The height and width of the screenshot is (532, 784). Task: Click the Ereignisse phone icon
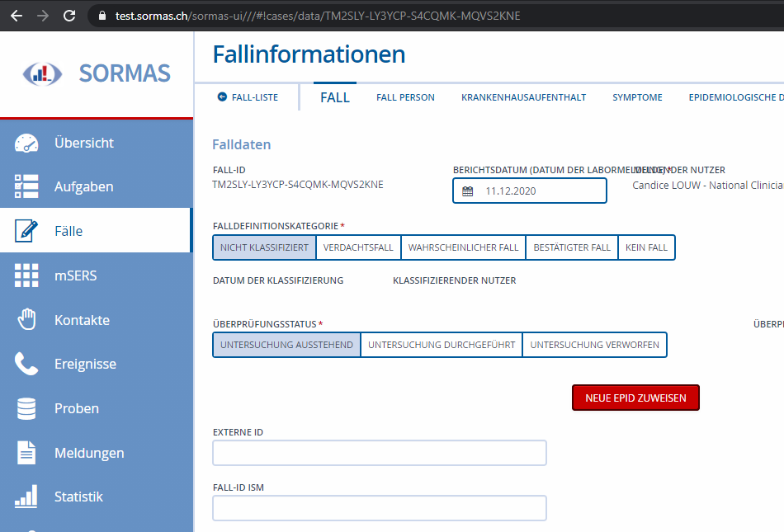[26, 364]
